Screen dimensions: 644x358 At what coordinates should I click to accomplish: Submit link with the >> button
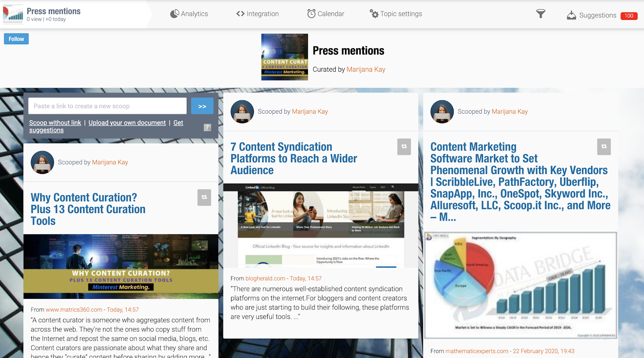pos(202,106)
